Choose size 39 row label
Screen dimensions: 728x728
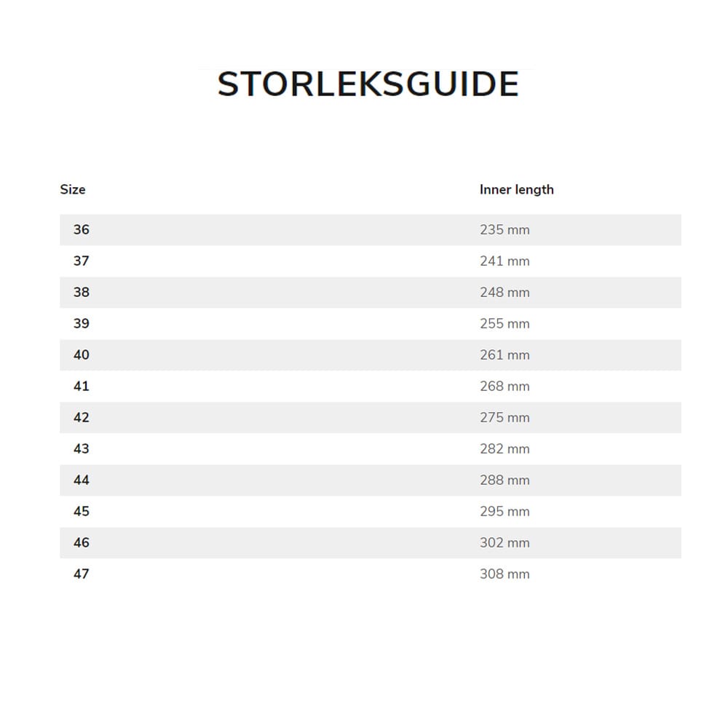82,323
